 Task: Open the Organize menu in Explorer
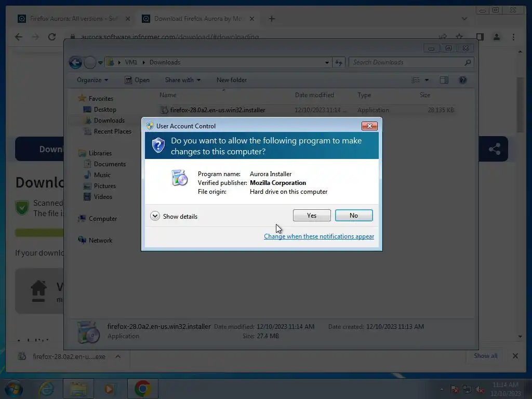[92, 80]
